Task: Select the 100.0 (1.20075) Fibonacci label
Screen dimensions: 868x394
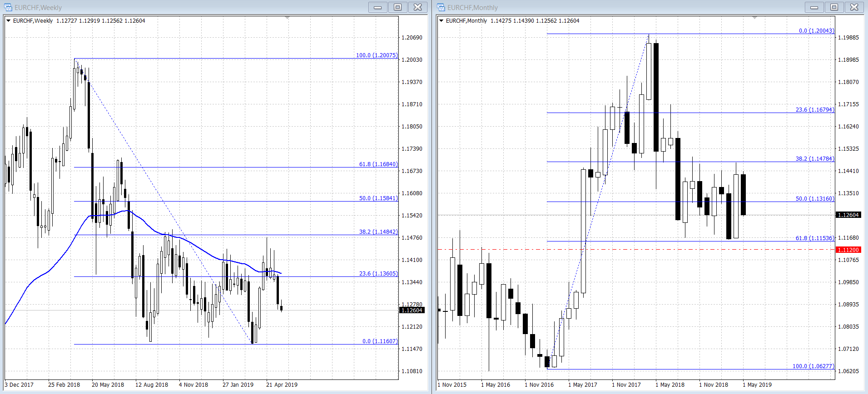Action: point(377,55)
